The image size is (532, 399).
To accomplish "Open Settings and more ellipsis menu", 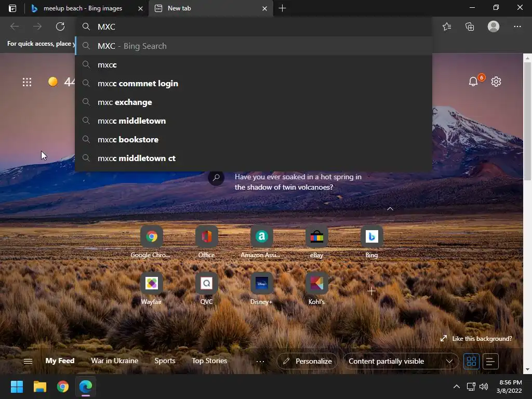I will click(x=517, y=26).
